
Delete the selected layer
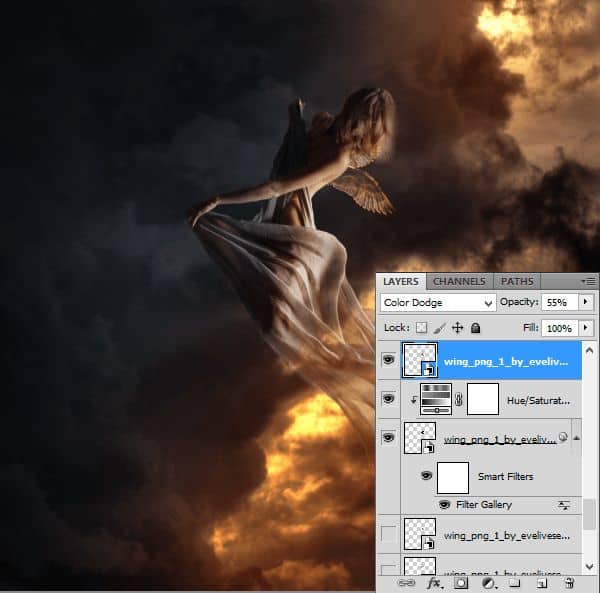568,582
